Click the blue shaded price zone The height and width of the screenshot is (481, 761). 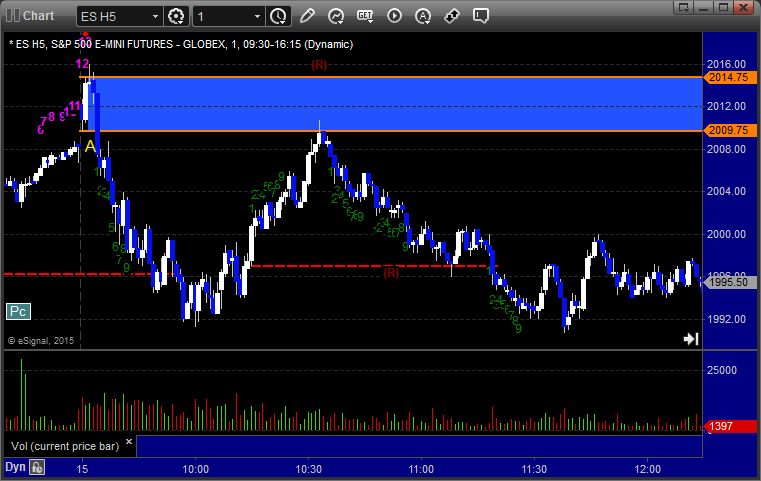(x=391, y=104)
